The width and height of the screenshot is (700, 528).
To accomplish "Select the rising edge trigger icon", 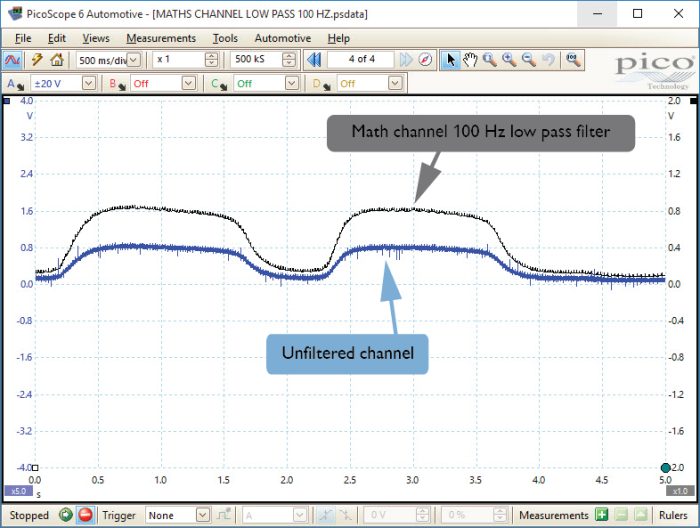I will (325, 515).
